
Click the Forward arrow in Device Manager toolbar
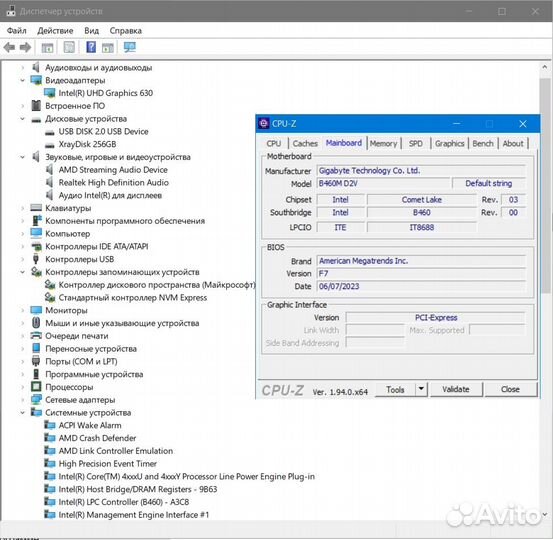[25, 47]
